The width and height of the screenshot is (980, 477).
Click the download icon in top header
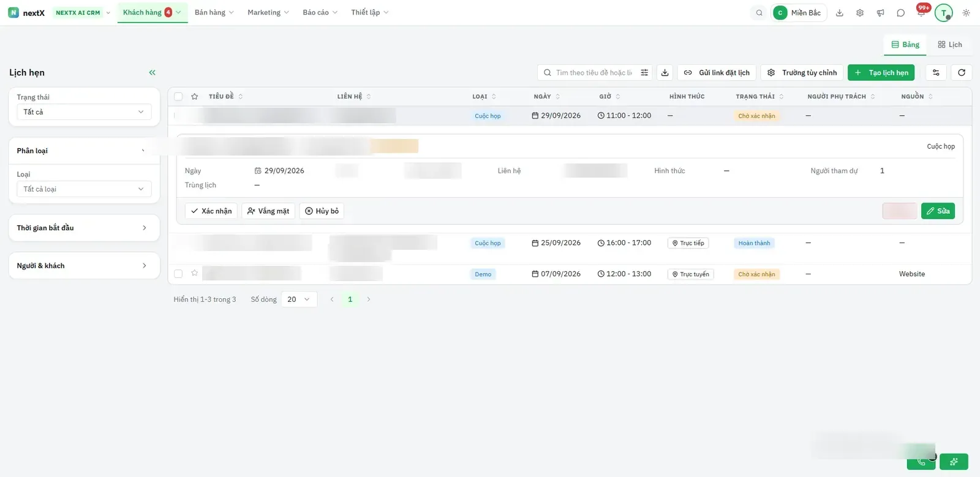tap(840, 13)
